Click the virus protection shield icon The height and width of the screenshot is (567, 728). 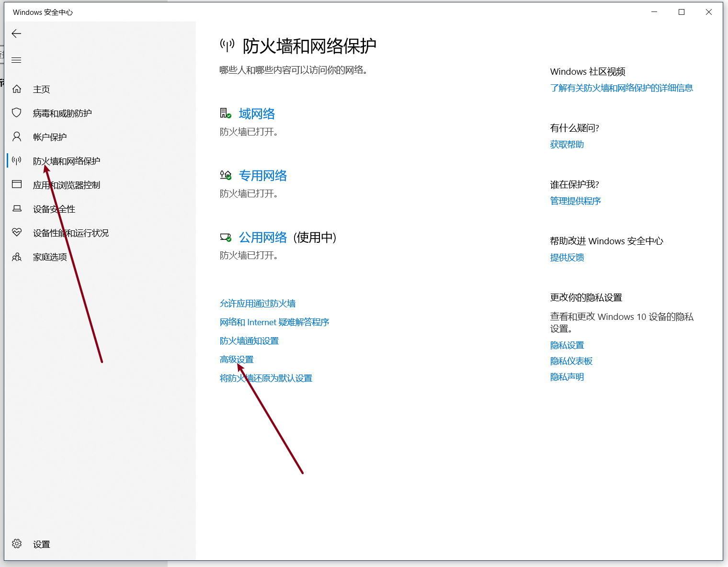click(x=17, y=113)
